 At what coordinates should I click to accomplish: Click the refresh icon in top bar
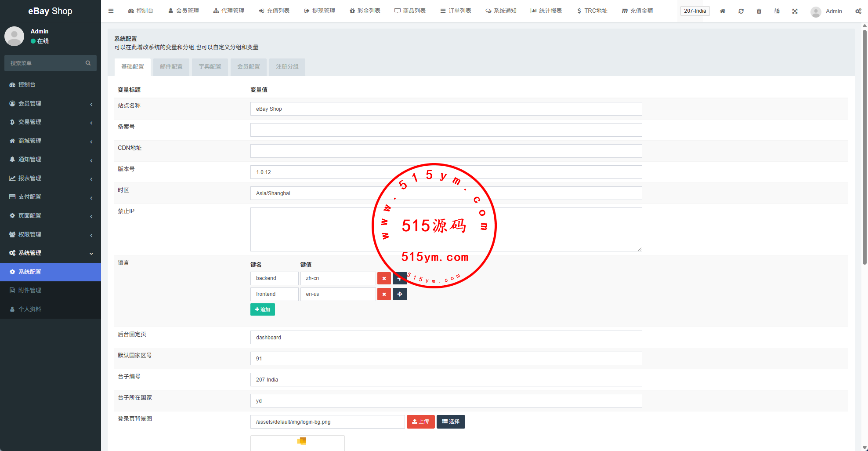[741, 11]
